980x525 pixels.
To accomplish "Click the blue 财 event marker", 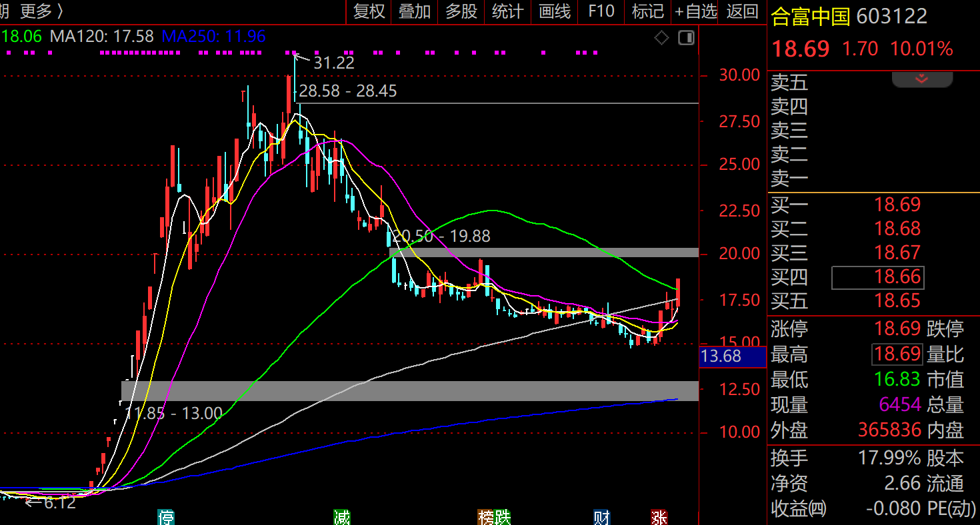I will pos(602,517).
